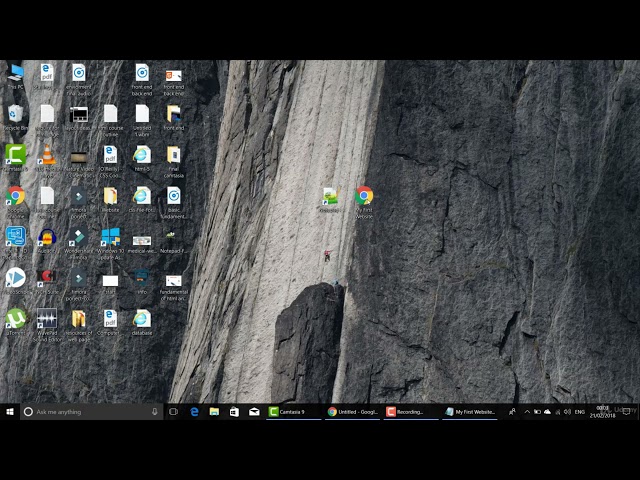Expand hidden system tray icons
The width and height of the screenshot is (640, 480).
527,412
